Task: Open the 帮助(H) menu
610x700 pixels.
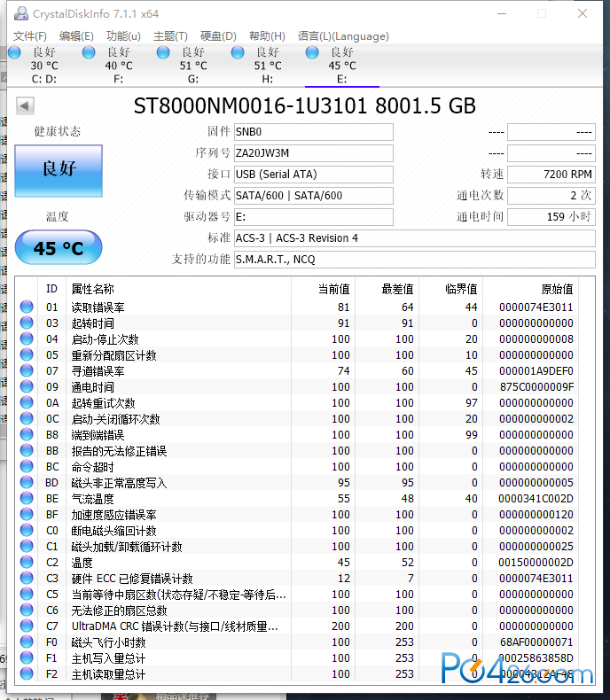Action: coord(267,36)
